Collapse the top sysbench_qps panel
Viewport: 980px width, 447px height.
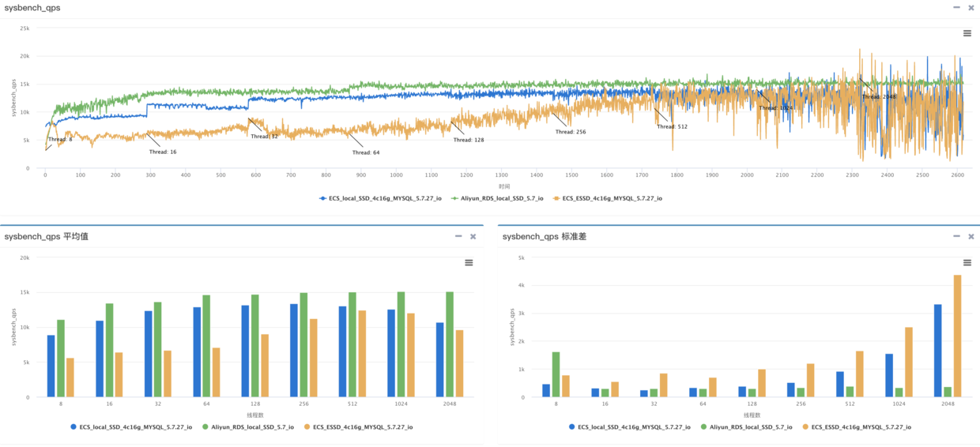coord(957,8)
